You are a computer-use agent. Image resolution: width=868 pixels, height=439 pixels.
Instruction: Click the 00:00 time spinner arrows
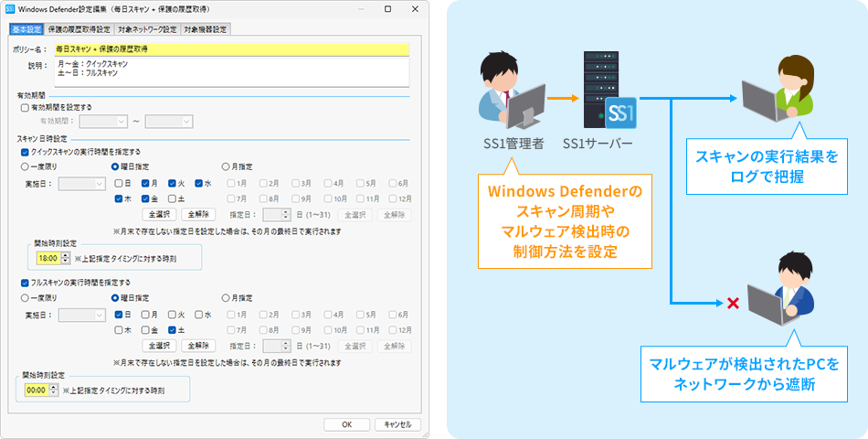coord(54,391)
